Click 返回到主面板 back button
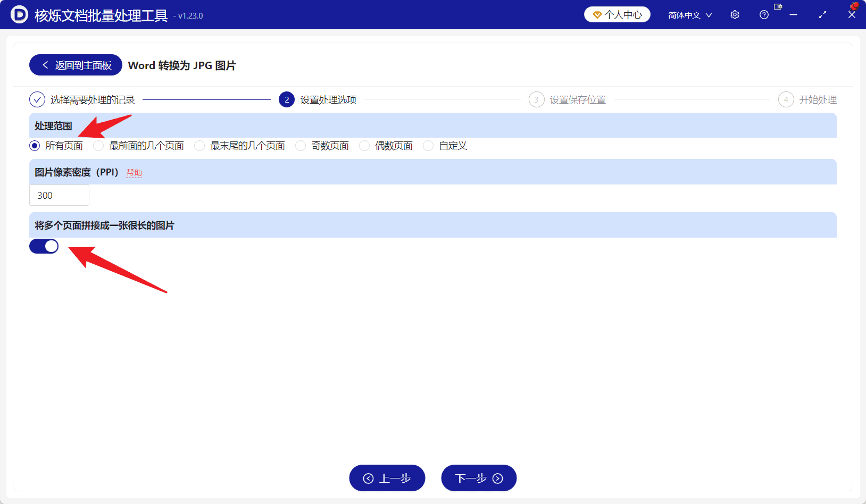866x504 pixels. coord(76,65)
